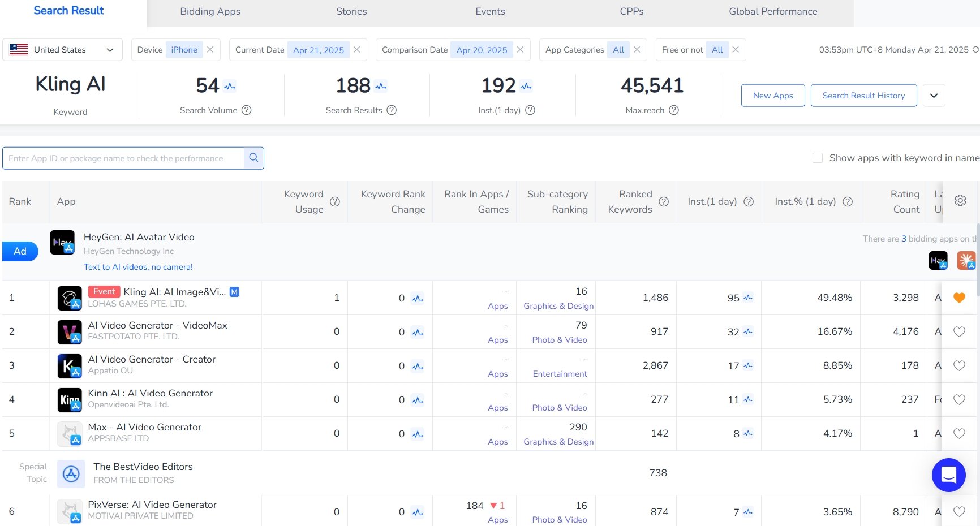Click the blue Ad badge
This screenshot has width=980, height=526.
pos(20,251)
